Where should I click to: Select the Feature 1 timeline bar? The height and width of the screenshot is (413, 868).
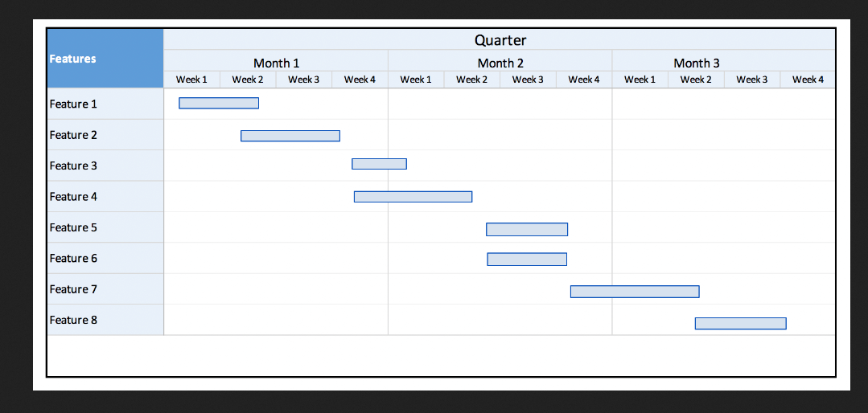pos(219,104)
